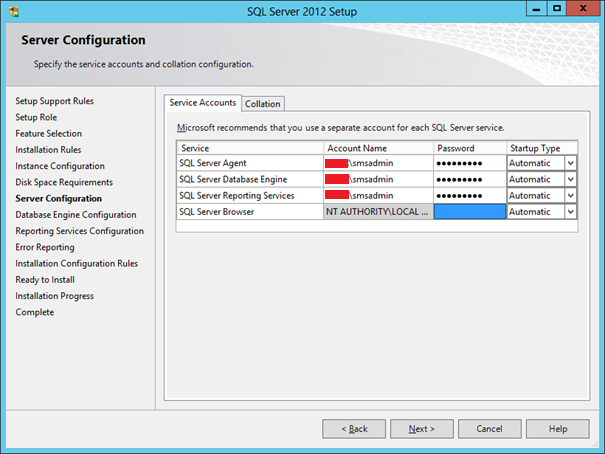
Task: Click the Startup Type column header
Action: point(542,148)
